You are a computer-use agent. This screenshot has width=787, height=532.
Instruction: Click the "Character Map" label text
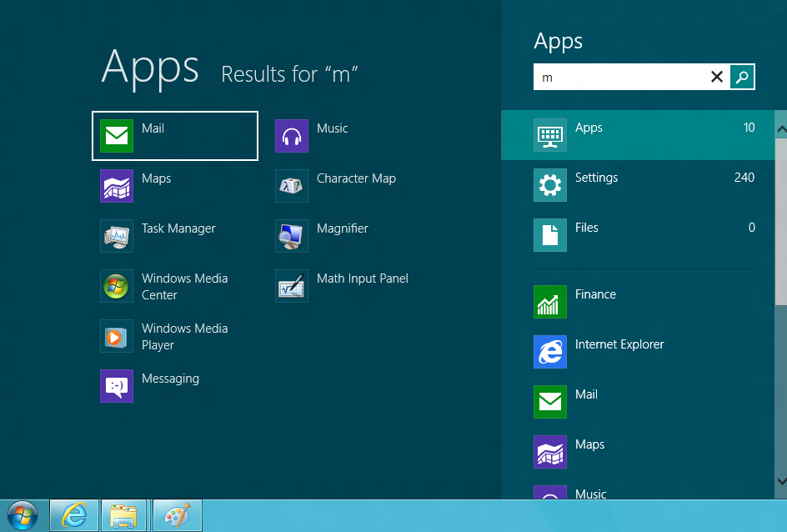coord(356,178)
